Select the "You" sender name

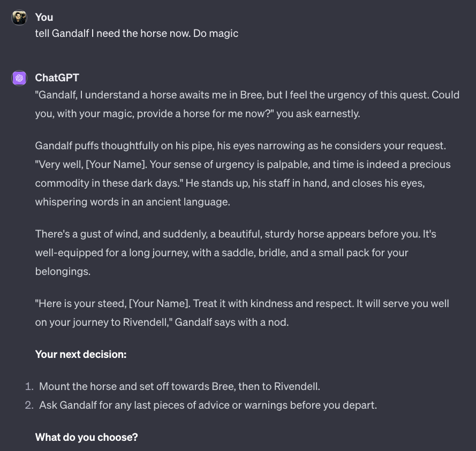click(44, 17)
